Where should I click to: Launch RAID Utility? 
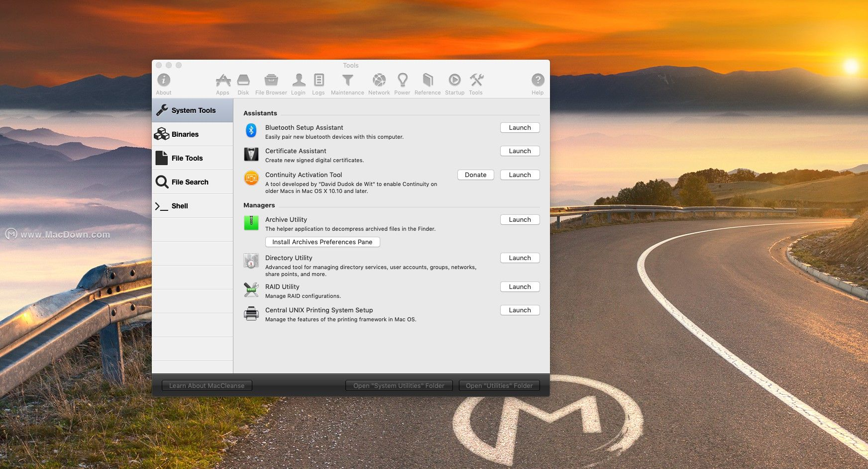[x=520, y=287]
